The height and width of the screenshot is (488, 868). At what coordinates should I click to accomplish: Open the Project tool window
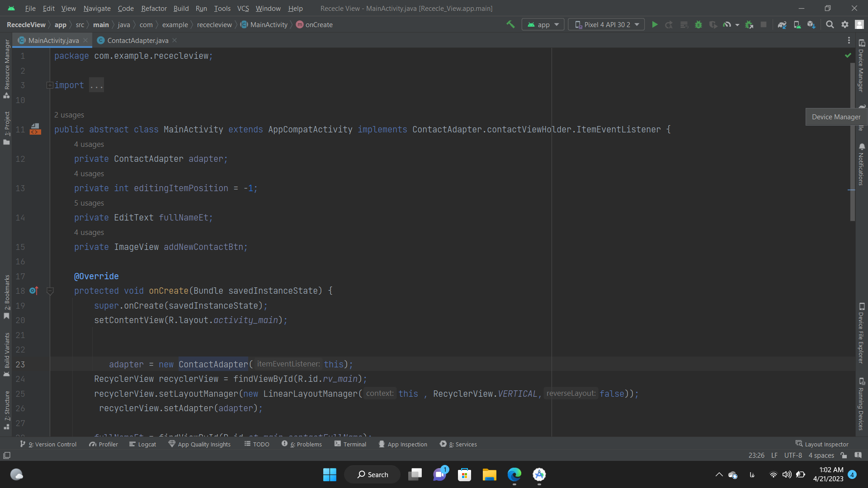click(6, 128)
